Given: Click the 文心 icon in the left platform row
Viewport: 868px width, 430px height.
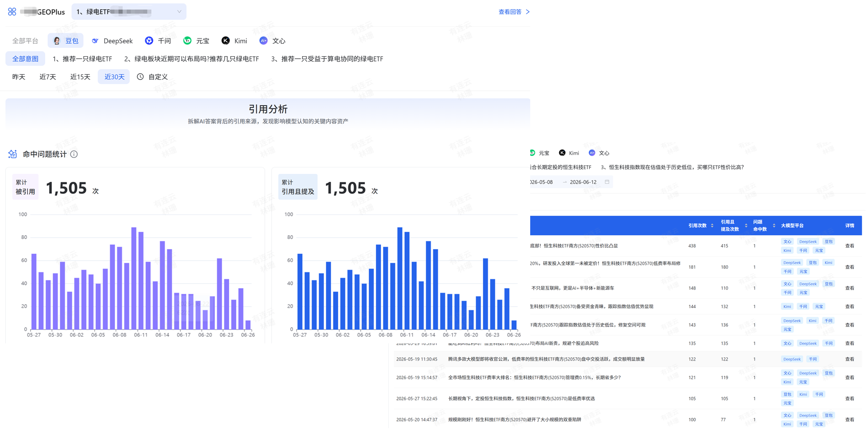Looking at the screenshot, I should (x=263, y=41).
